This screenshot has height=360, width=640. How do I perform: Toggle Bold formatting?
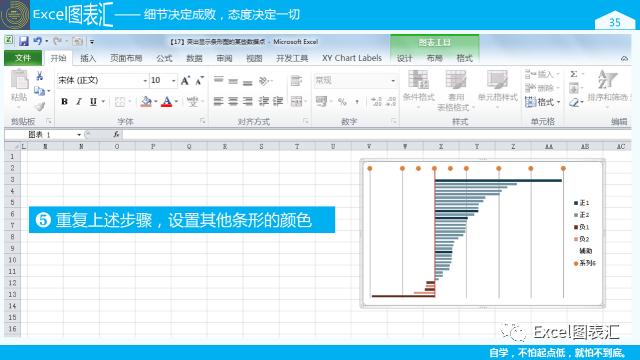click(64, 101)
